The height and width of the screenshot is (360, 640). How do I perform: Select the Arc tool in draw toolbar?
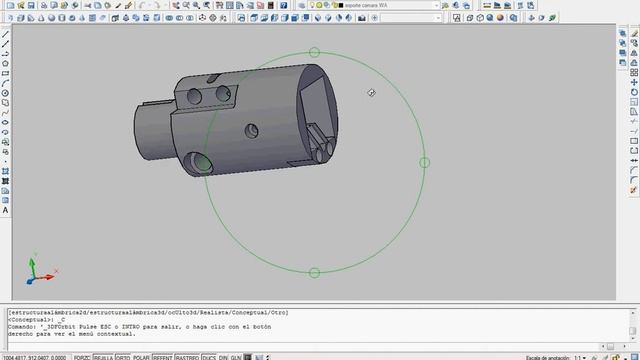[x=5, y=83]
